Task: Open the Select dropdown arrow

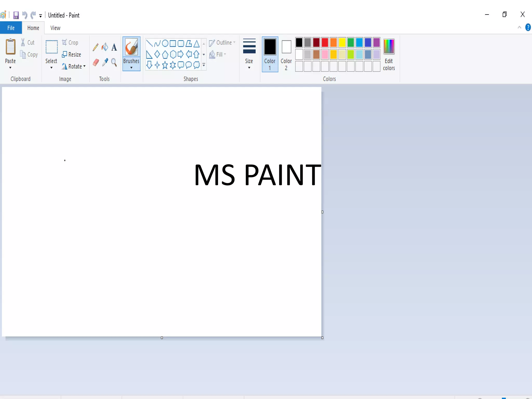Action: click(x=51, y=68)
